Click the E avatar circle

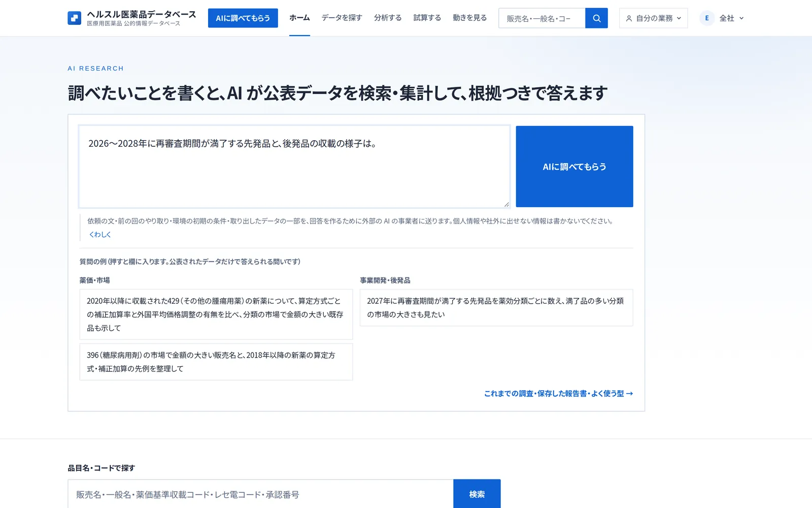click(x=707, y=18)
